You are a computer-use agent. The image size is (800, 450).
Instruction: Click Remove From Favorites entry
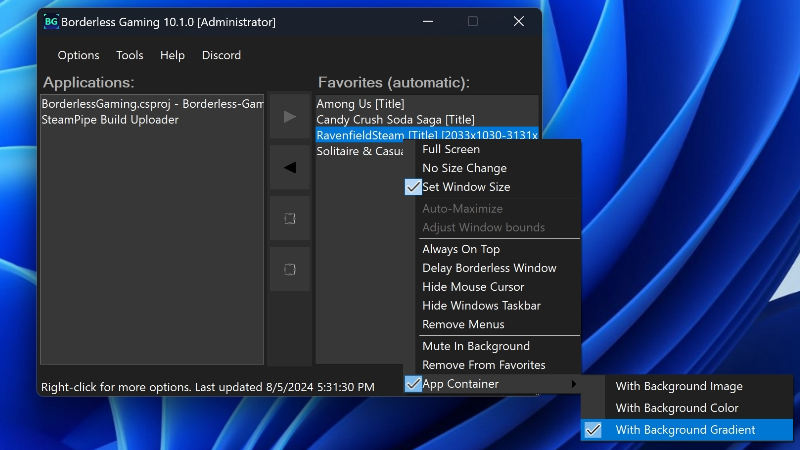pyautogui.click(x=483, y=365)
